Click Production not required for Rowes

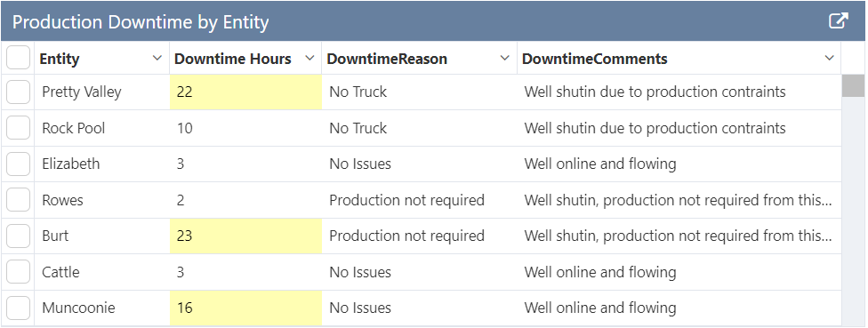(420, 200)
